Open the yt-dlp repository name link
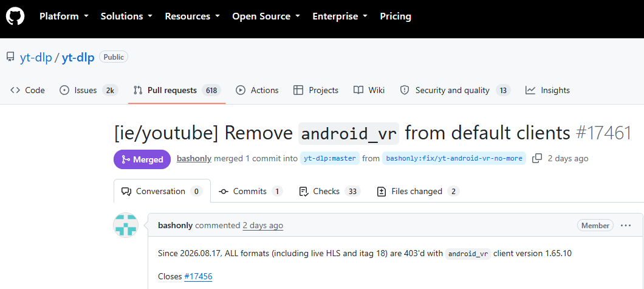Viewport: 644px width, 289px height. (x=78, y=58)
